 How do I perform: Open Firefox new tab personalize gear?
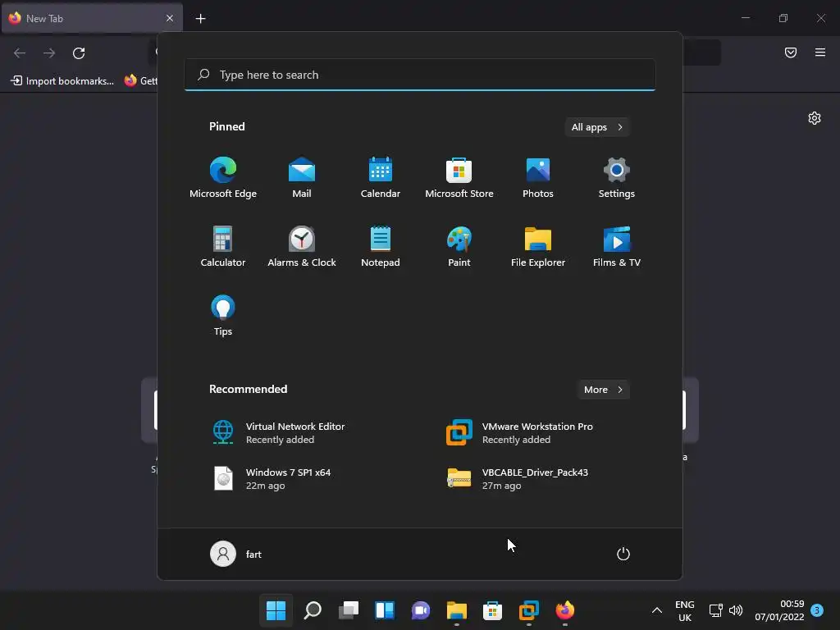click(x=815, y=118)
